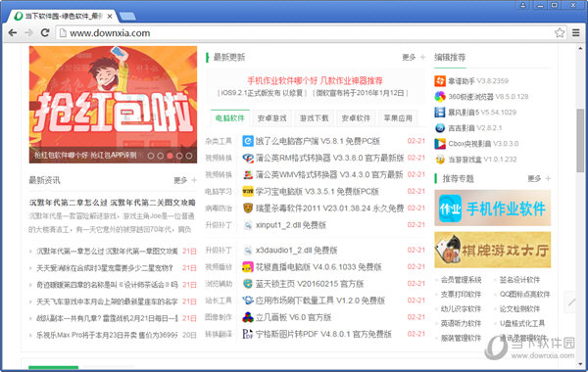Bookmark this page with the star icon
Viewport: 588px width, 372px height.
(560, 33)
